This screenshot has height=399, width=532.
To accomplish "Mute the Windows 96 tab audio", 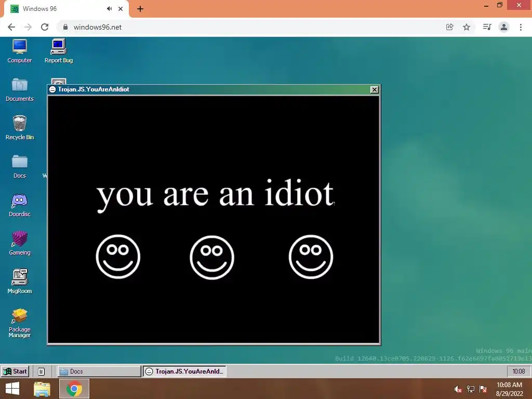I will [x=109, y=9].
